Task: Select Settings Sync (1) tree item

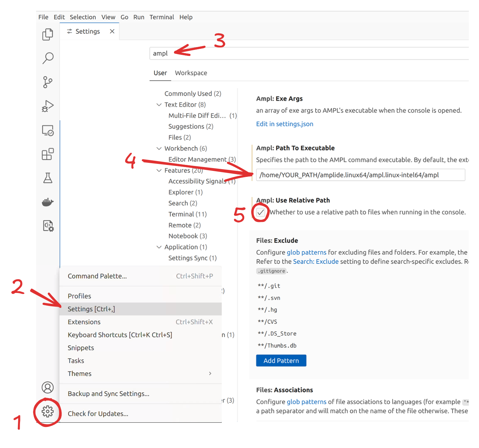Action: pyautogui.click(x=192, y=258)
